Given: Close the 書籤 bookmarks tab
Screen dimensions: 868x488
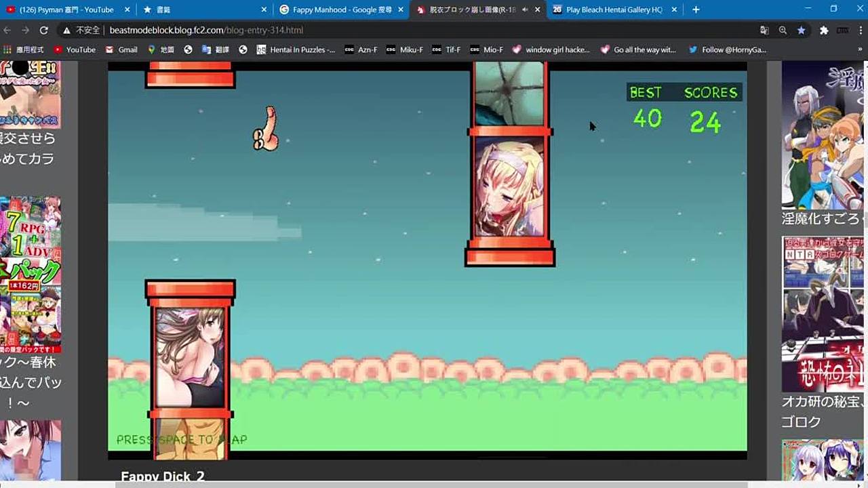Looking at the screenshot, I should (x=264, y=9).
